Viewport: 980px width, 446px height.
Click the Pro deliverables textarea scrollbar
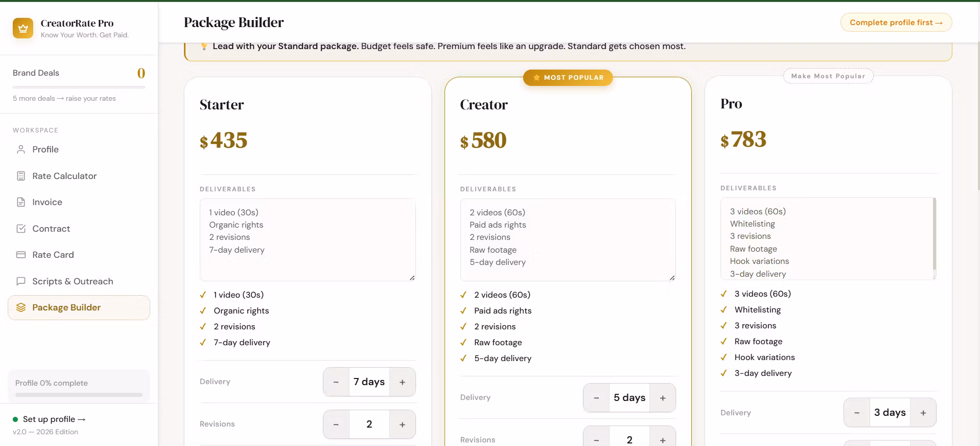[934, 233]
